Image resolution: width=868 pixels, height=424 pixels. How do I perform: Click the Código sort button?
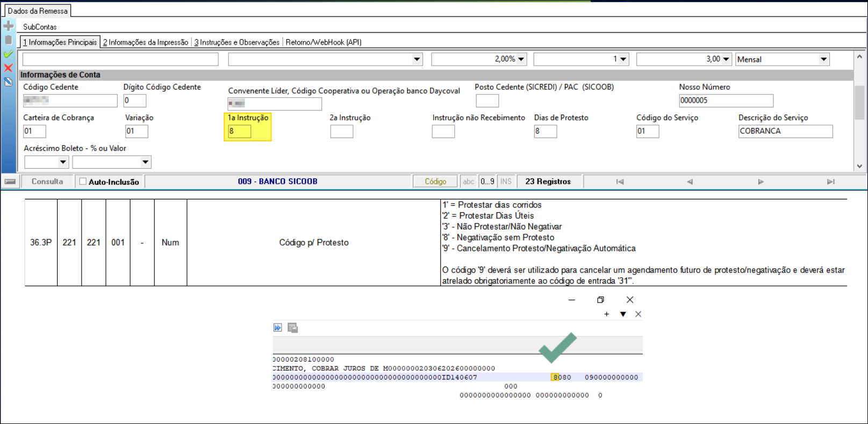[x=435, y=182]
